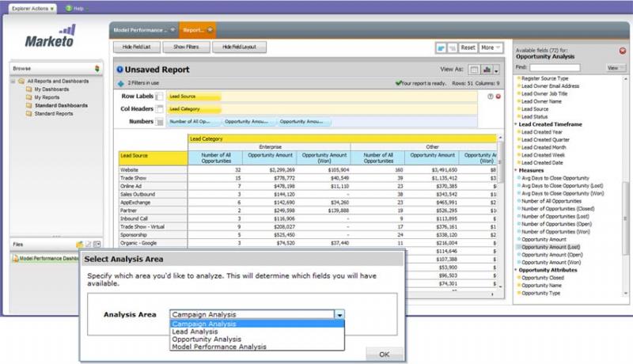Click the red remove icon in layout panel
Viewport: 633px width, 364px height.
coord(499,96)
